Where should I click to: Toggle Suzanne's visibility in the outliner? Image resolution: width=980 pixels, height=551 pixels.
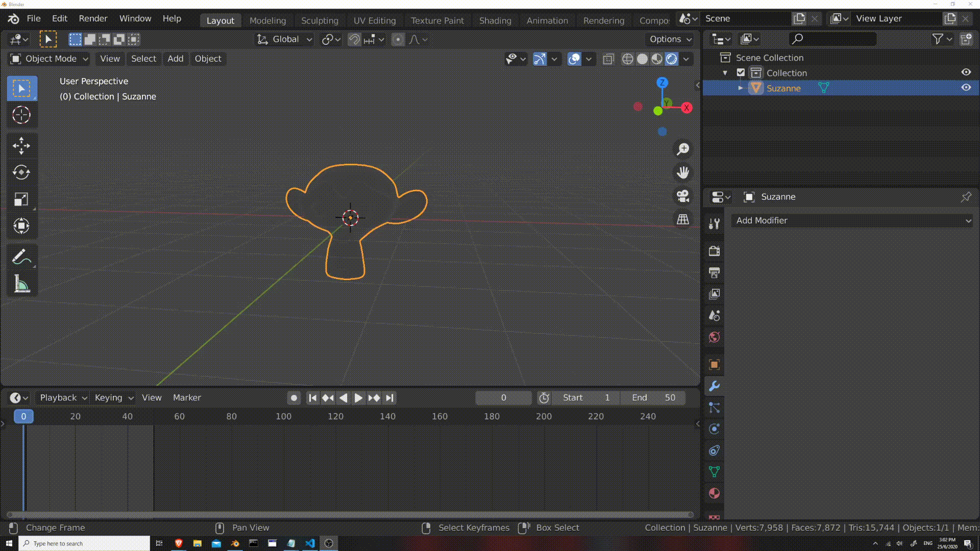point(966,88)
